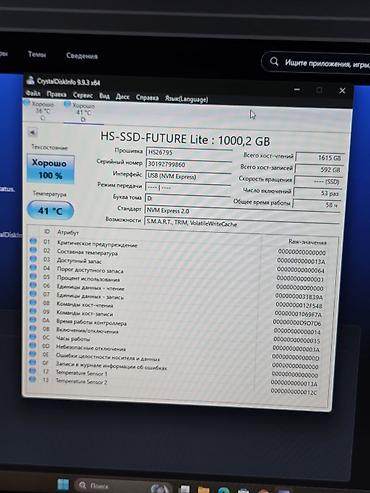Click status circle for Критическое предупреждение
This screenshot has height=493, width=370.
(x=33, y=241)
